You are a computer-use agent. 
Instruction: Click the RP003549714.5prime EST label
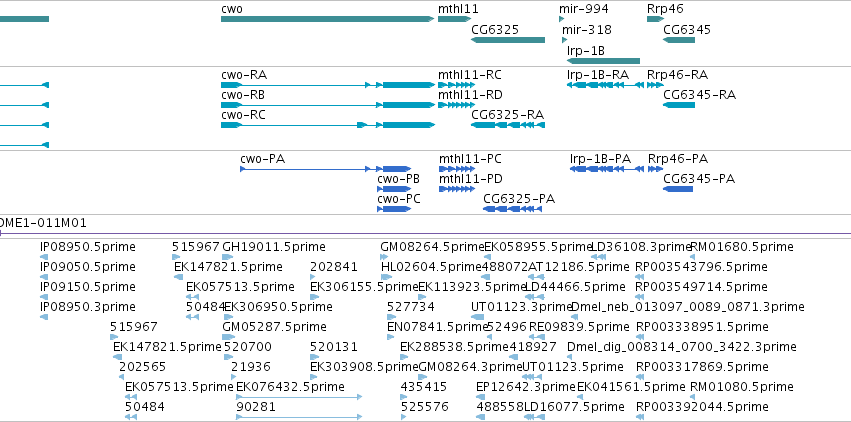click(x=702, y=286)
